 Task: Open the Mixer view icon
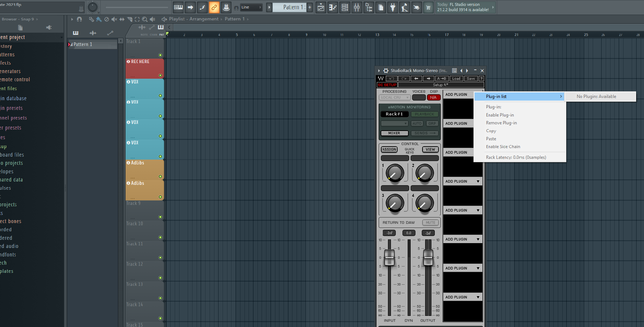click(357, 7)
